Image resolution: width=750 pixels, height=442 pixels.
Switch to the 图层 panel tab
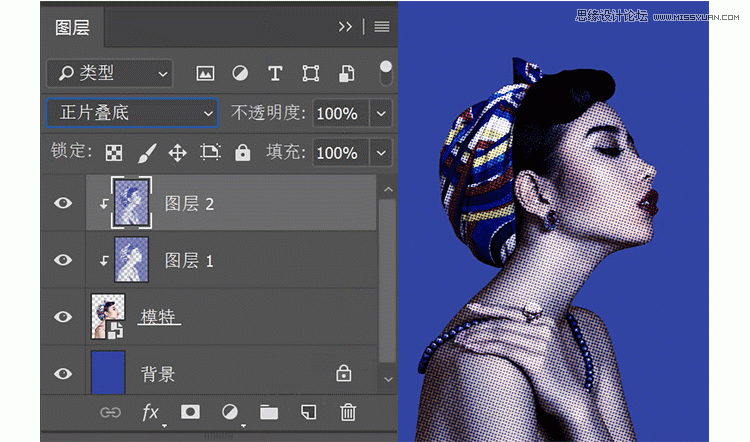pyautogui.click(x=72, y=27)
